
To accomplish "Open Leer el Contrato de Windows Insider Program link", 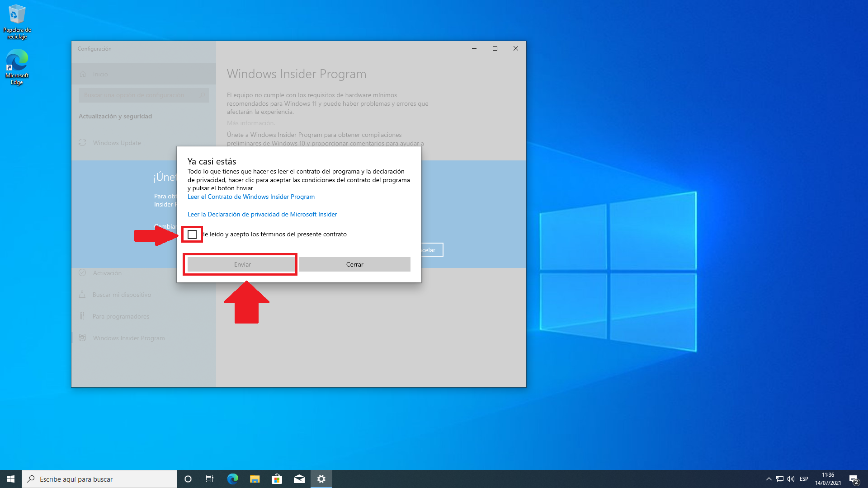I will coord(251,197).
